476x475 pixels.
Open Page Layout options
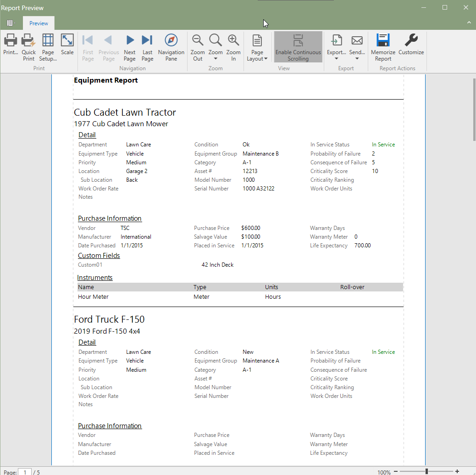257,47
